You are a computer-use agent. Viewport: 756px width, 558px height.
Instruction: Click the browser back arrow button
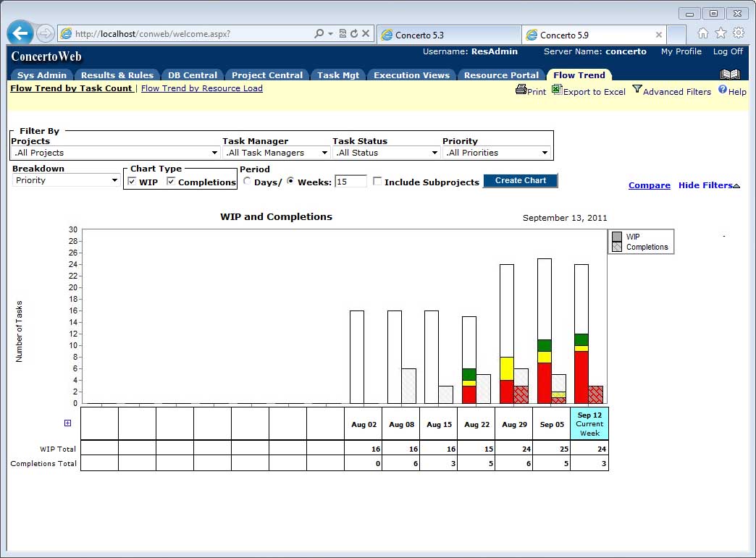(20, 33)
